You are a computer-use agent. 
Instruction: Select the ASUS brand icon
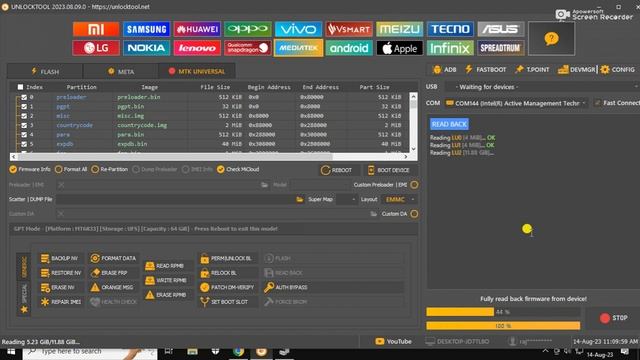(x=501, y=29)
